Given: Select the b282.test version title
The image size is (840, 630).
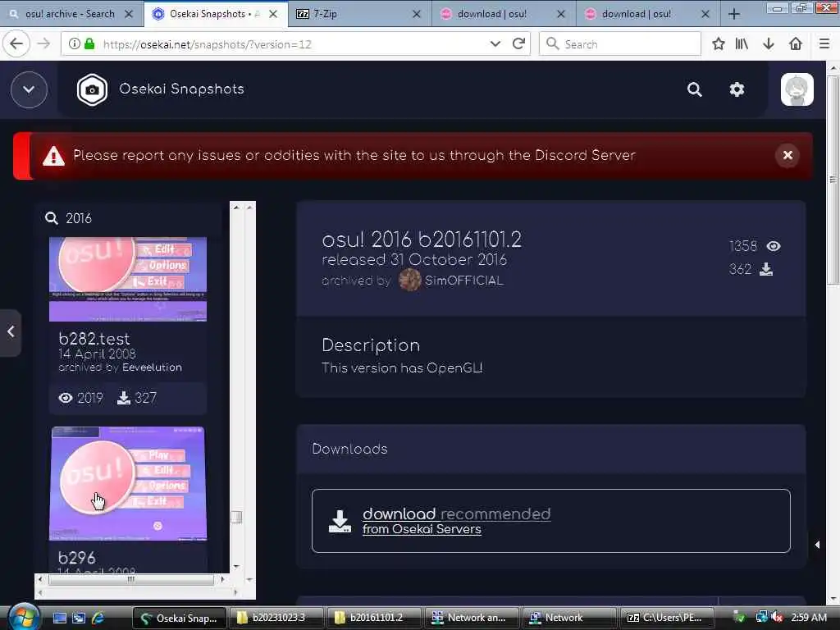Looking at the screenshot, I should [x=94, y=339].
